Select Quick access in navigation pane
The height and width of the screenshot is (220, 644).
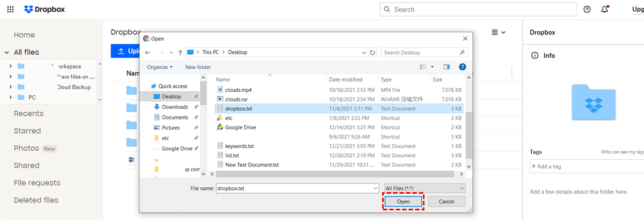[173, 86]
